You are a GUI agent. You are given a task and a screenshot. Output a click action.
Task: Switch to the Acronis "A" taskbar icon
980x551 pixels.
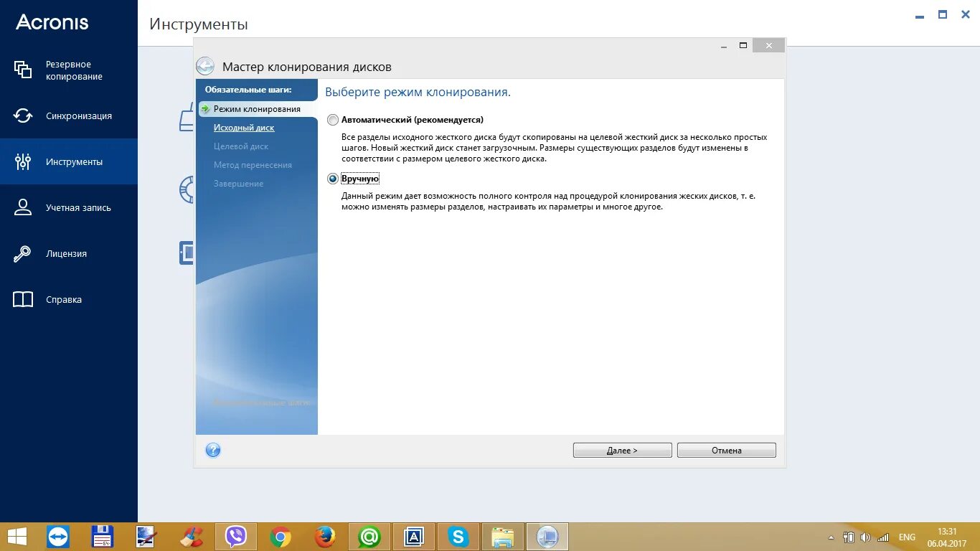point(414,537)
